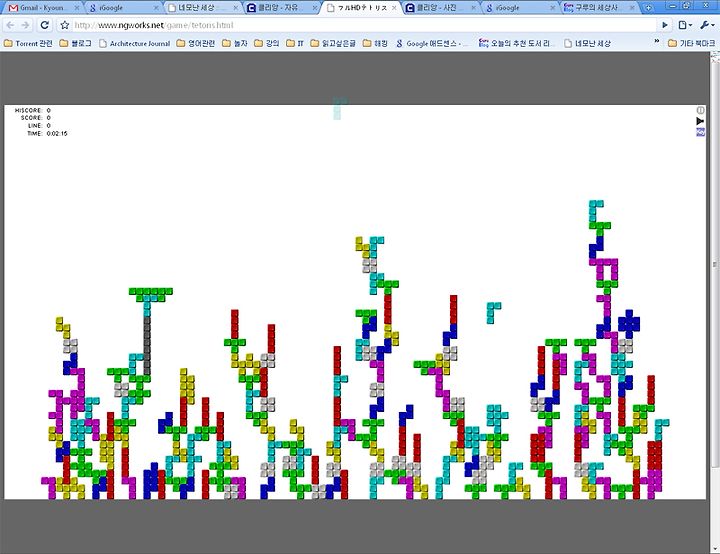
Task: Go forward to the next page
Action: [x=26, y=25]
